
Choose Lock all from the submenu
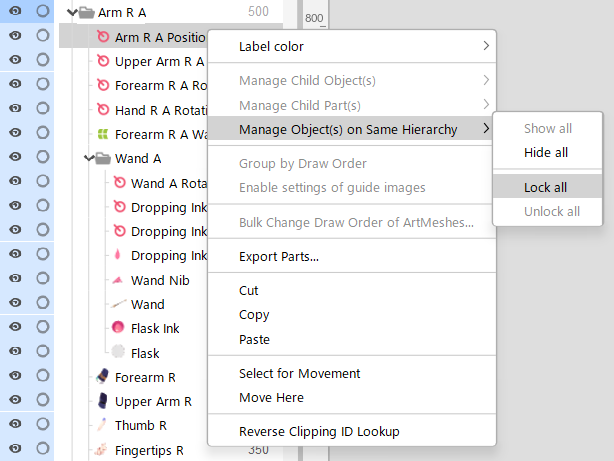click(545, 187)
